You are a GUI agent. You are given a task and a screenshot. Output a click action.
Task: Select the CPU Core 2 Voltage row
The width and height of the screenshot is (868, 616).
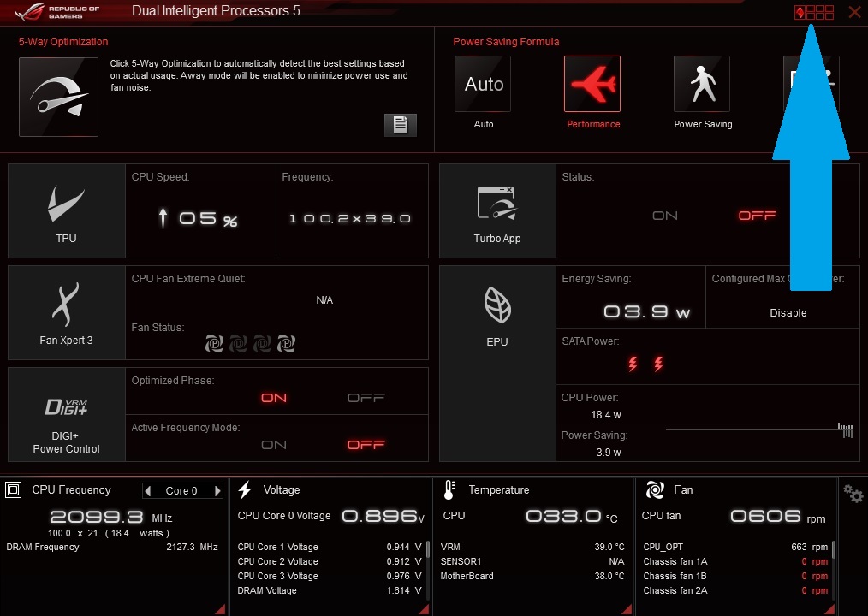(x=330, y=562)
